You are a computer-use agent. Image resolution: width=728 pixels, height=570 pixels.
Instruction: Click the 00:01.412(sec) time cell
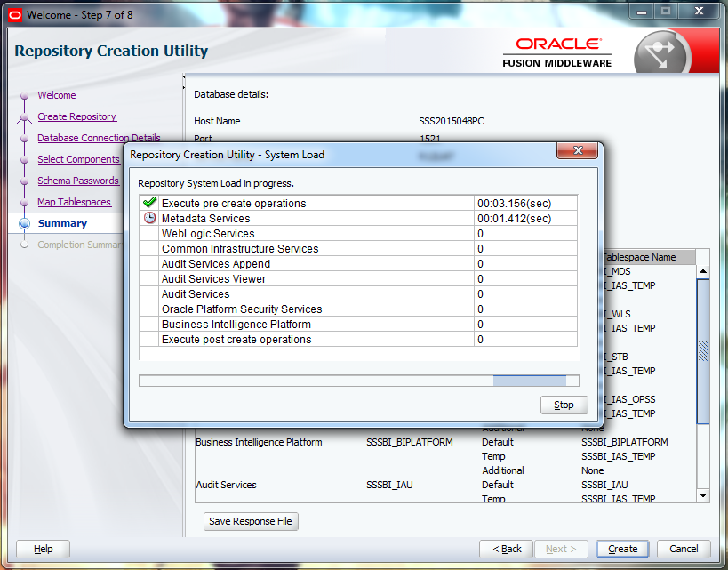coord(525,219)
